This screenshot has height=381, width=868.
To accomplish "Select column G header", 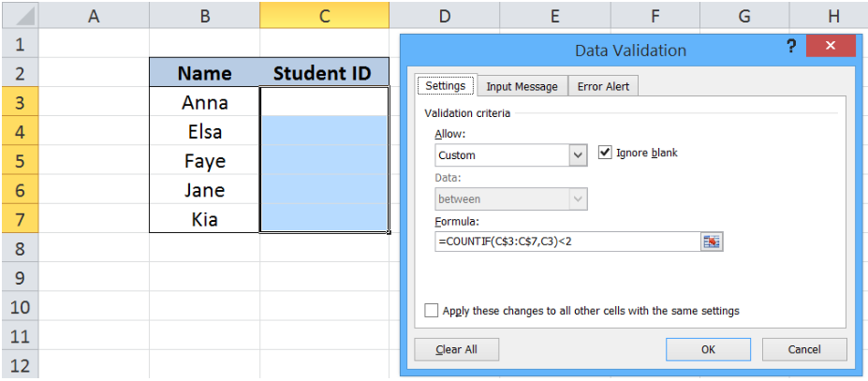I will click(744, 16).
